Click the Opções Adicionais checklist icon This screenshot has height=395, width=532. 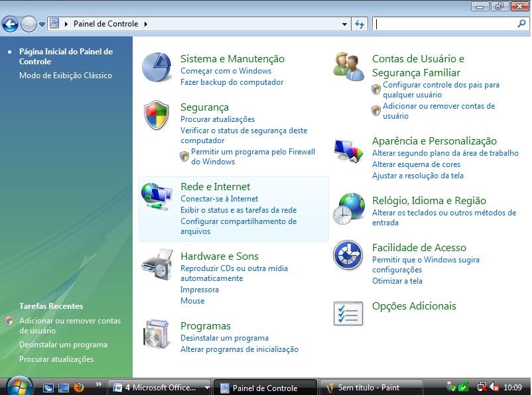coord(348,313)
